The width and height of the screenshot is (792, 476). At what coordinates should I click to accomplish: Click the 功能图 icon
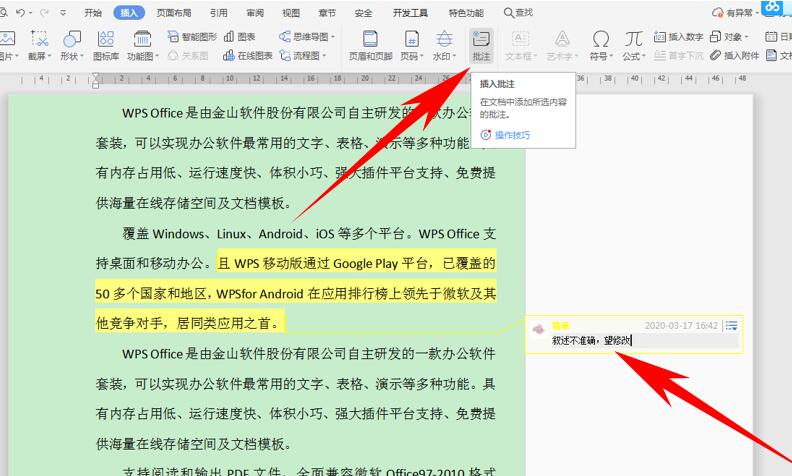(142, 39)
